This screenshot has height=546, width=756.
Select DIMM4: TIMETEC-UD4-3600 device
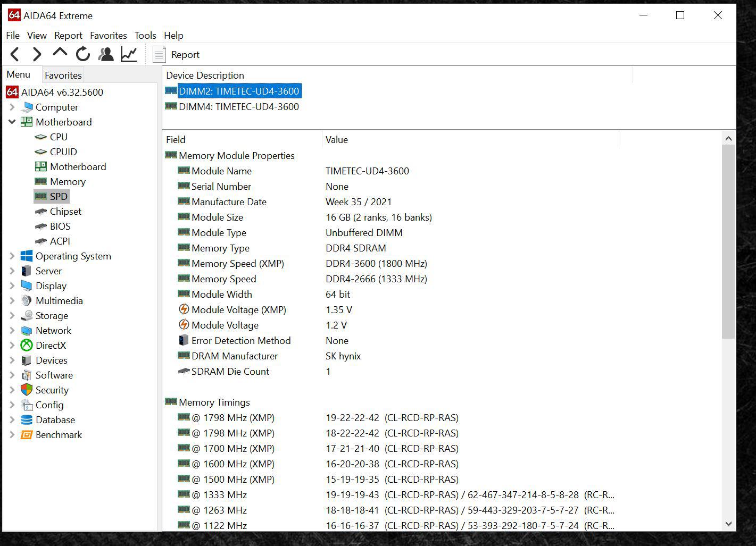point(238,107)
